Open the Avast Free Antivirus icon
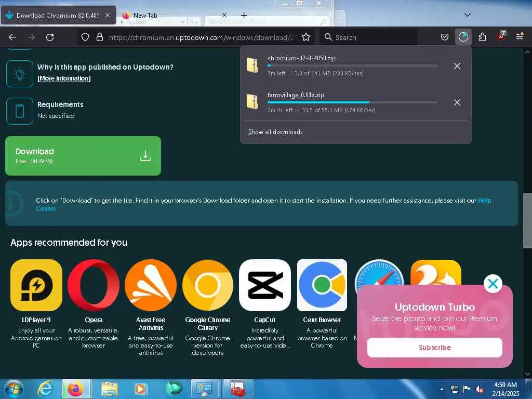Screen dimensions: 532x399 point(151,285)
